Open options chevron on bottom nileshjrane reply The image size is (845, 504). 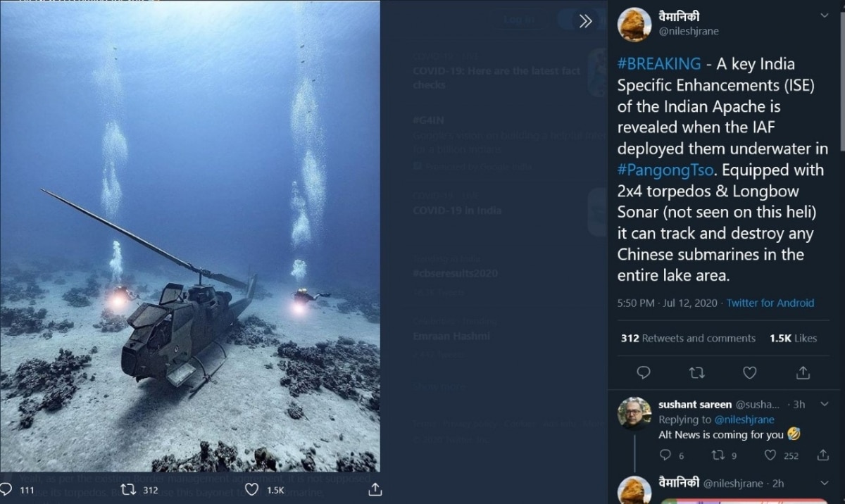click(x=825, y=483)
